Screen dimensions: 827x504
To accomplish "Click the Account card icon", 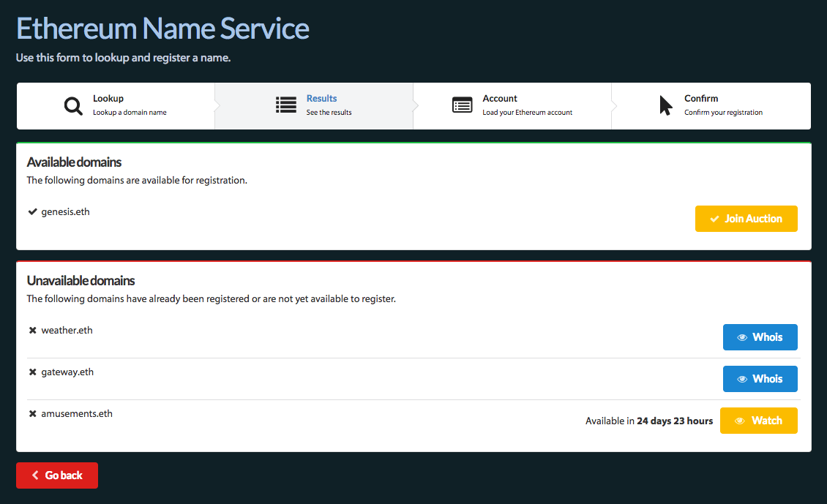I will coord(462,105).
